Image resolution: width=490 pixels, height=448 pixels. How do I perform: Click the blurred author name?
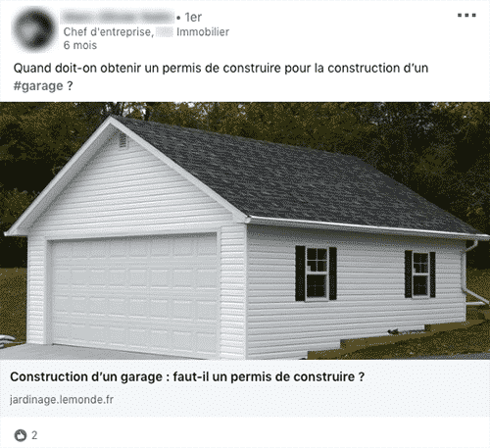[x=117, y=17]
